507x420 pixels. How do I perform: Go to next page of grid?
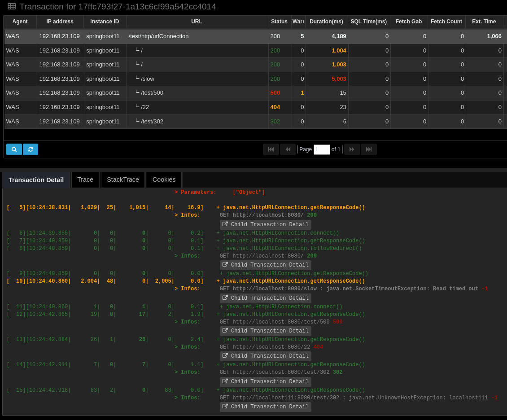(x=352, y=149)
